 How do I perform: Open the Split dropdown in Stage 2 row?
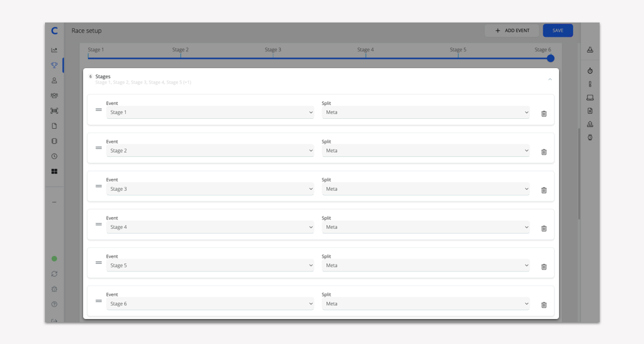pyautogui.click(x=426, y=151)
